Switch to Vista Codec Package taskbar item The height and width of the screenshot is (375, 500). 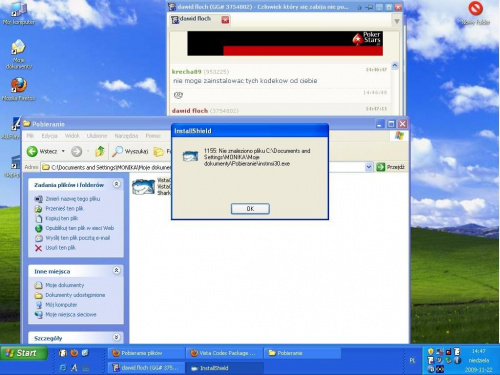(x=224, y=353)
